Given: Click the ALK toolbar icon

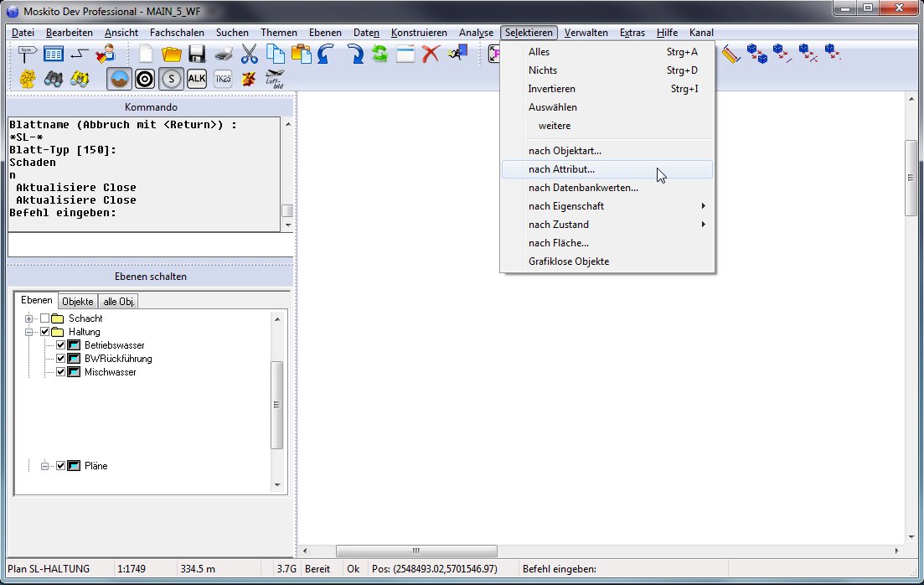Looking at the screenshot, I should pos(197,79).
